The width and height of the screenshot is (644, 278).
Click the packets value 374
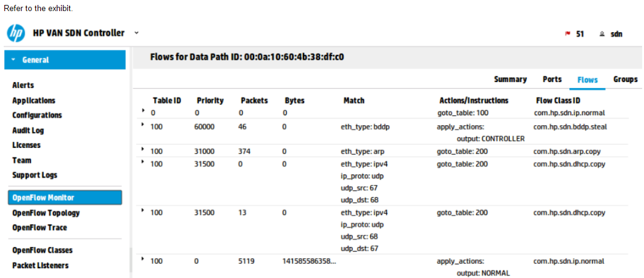point(244,152)
